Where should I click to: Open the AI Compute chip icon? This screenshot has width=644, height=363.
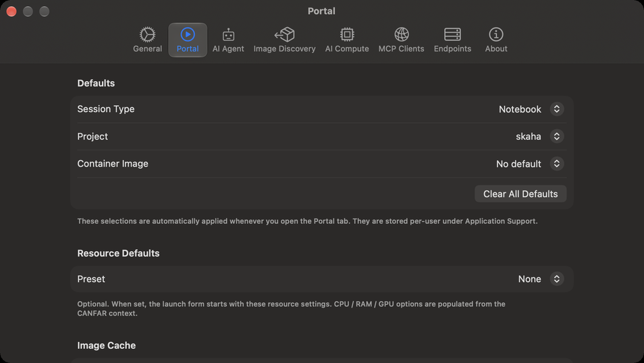(x=347, y=34)
